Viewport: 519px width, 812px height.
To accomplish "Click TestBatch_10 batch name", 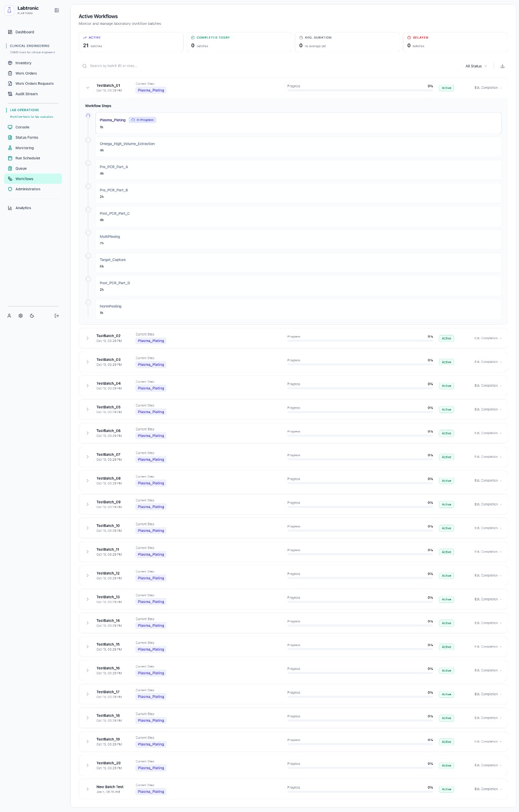I will (x=108, y=526).
